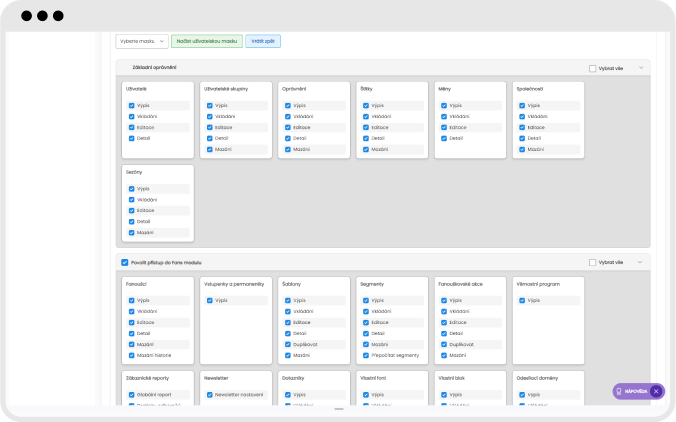Image resolution: width=676 pixels, height=422 pixels.
Task: Uncheck Editace in Uživatelé card
Action: 131,128
